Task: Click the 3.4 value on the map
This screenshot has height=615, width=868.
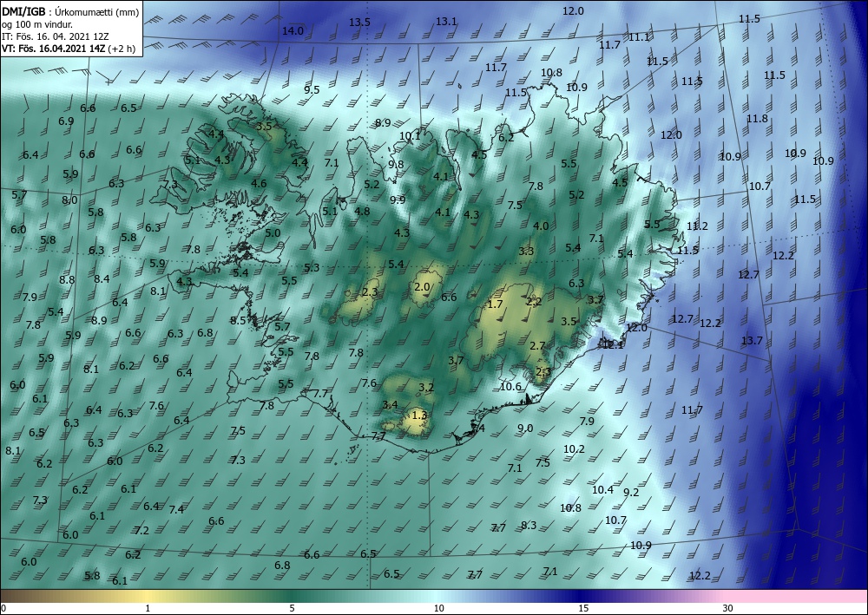Action: coord(390,405)
